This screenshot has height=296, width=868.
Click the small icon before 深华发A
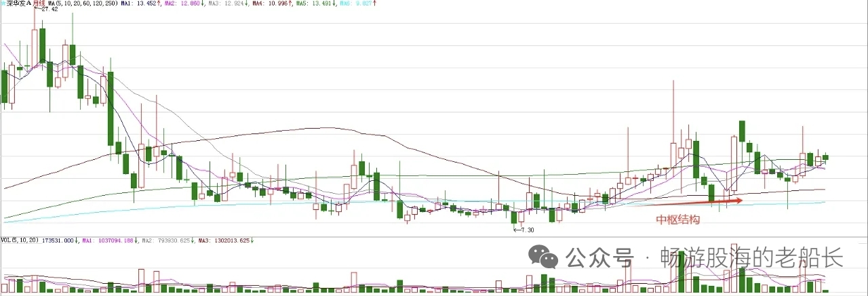click(3, 3)
